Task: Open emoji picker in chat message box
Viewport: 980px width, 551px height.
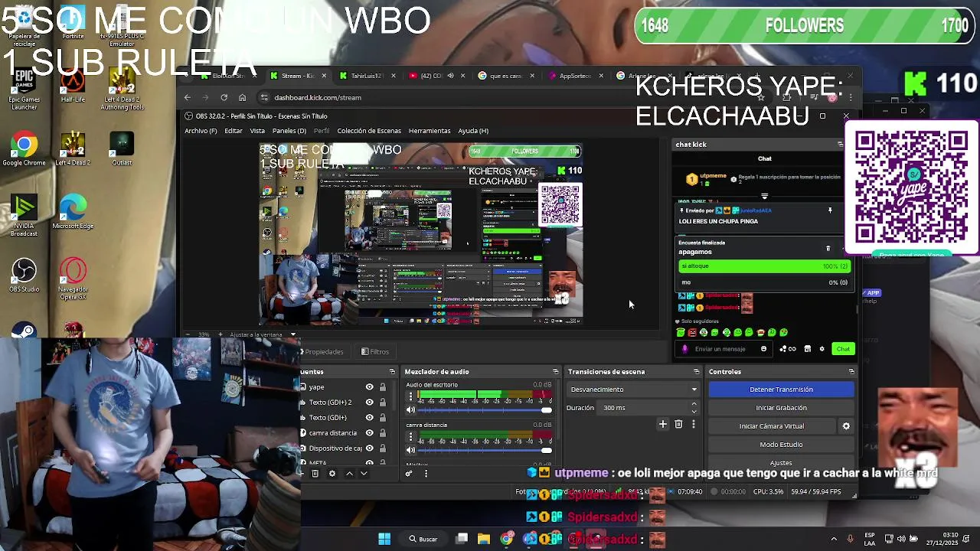Action: (x=763, y=349)
